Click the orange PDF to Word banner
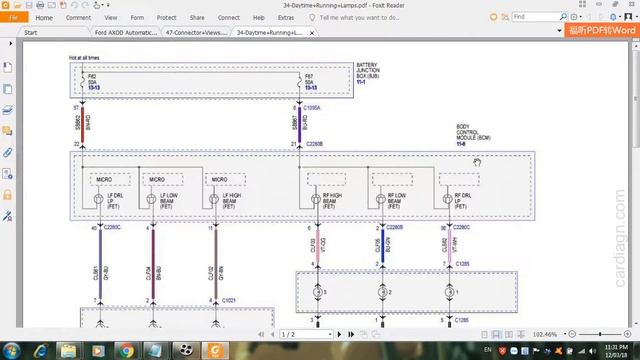 (602, 30)
